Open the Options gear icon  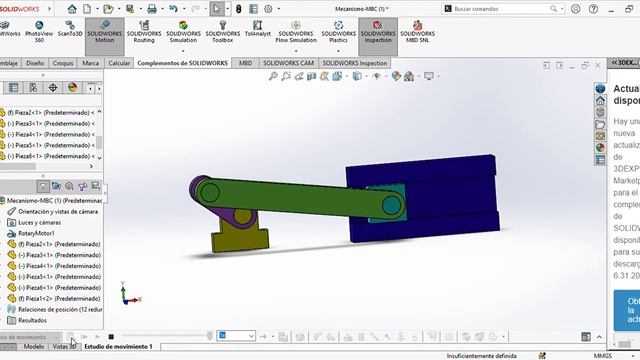(268, 9)
